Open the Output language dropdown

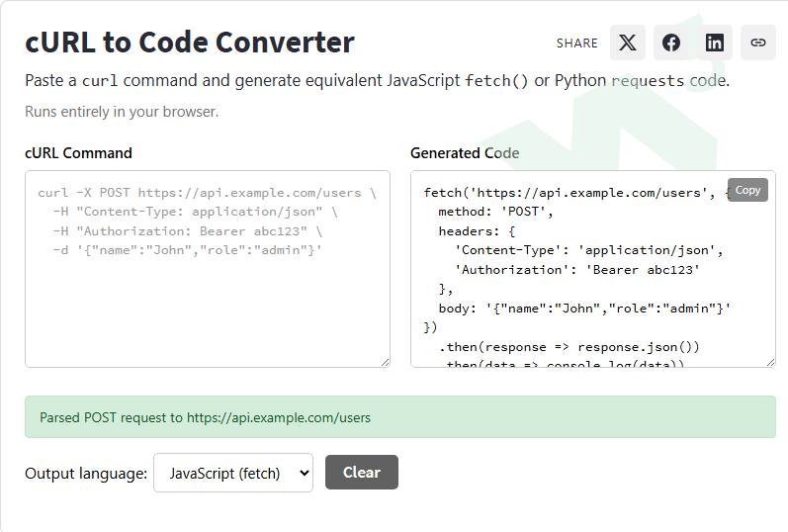233,473
